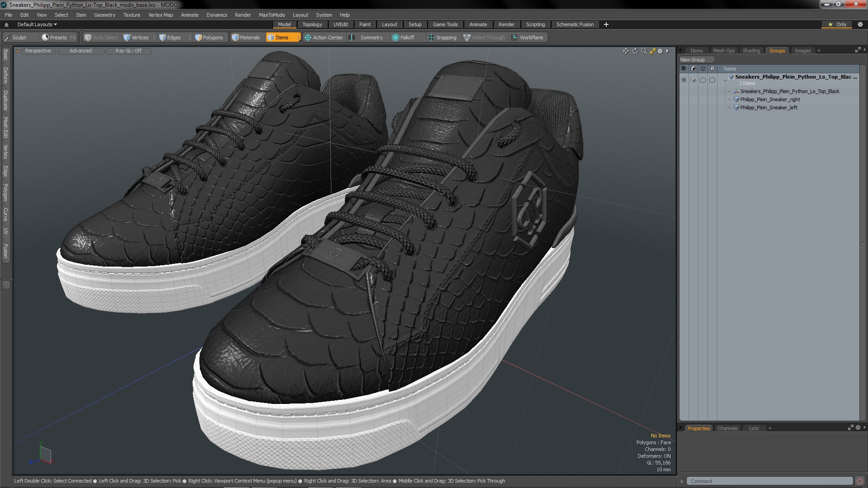Toggle Snapping
This screenshot has width=868, height=488.
[x=443, y=38]
